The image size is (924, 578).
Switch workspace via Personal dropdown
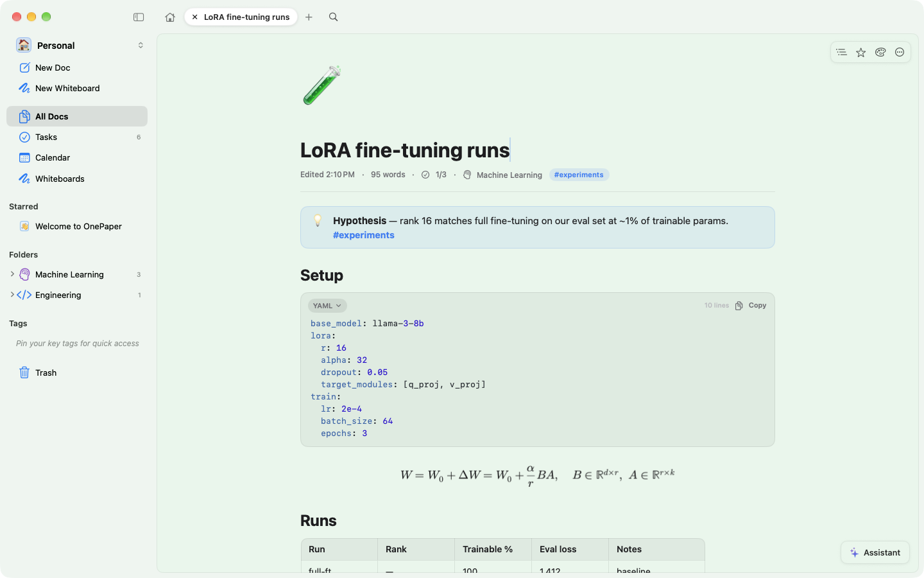click(80, 45)
